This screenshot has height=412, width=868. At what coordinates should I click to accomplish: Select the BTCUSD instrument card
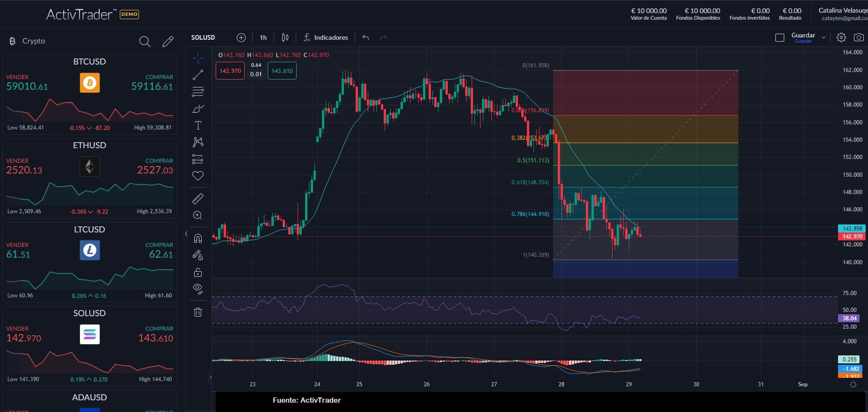(x=89, y=94)
